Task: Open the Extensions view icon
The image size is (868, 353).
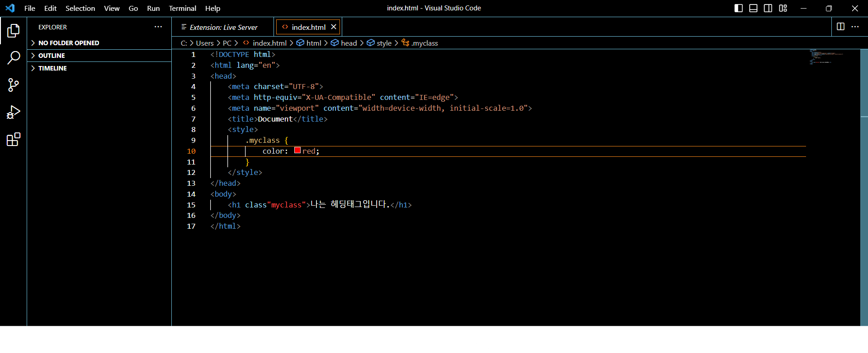Action: 14,139
